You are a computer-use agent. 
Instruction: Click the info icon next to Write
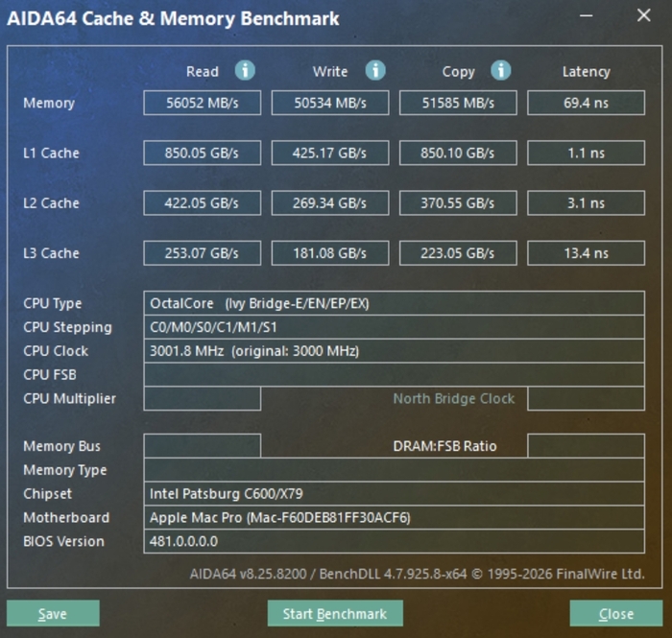[374, 71]
